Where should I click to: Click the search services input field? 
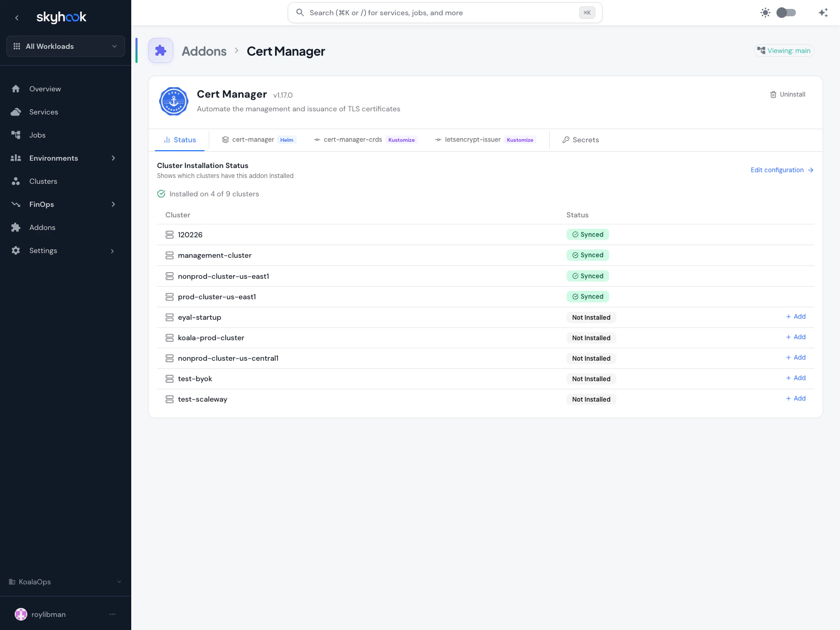tap(445, 12)
